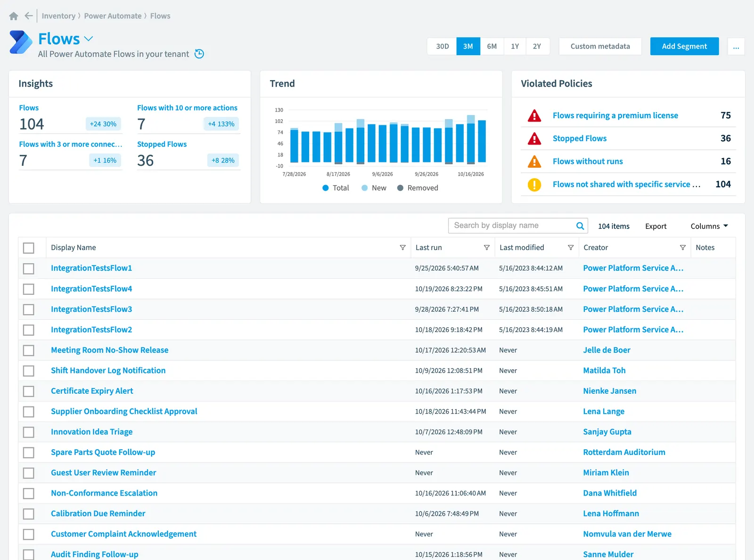754x560 pixels.
Task: Open the Stopped Flows insight tile
Action: click(162, 144)
